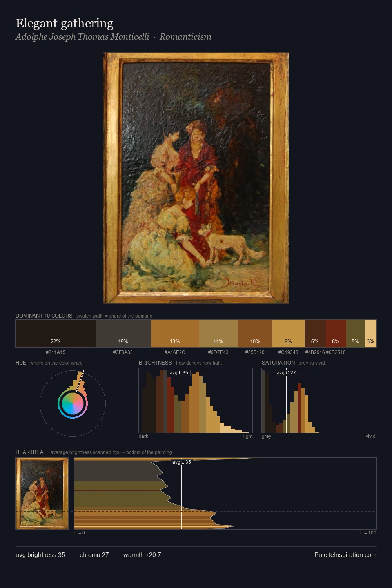The width and height of the screenshot is (392, 588).
Task: Click the hex code label #6B2510
Action: click(x=336, y=352)
